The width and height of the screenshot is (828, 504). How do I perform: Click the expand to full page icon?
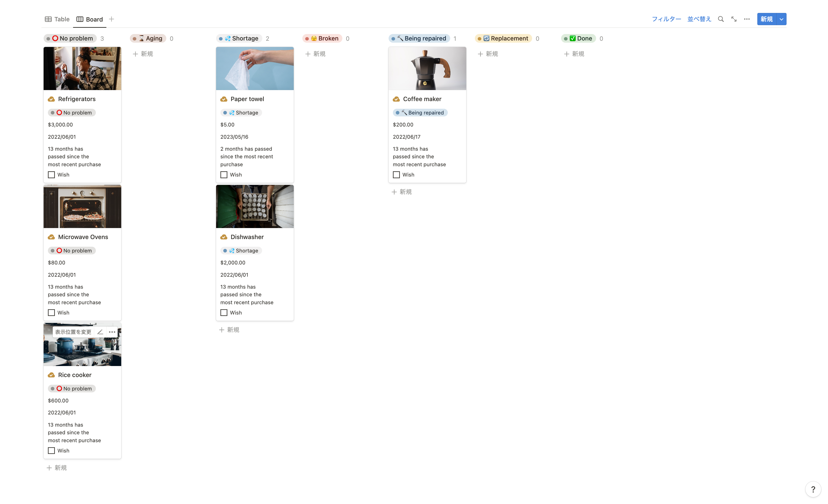click(734, 19)
